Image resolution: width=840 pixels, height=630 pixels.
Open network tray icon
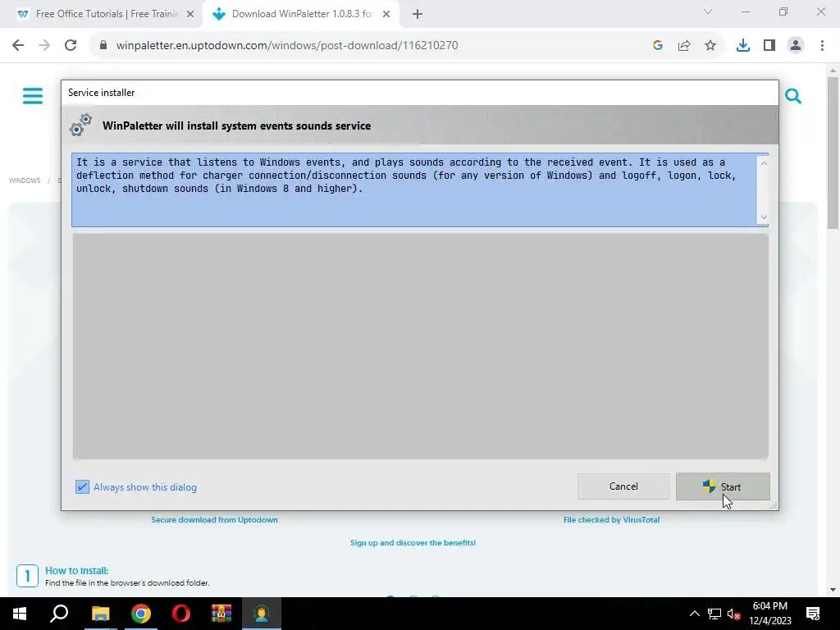coord(714,614)
